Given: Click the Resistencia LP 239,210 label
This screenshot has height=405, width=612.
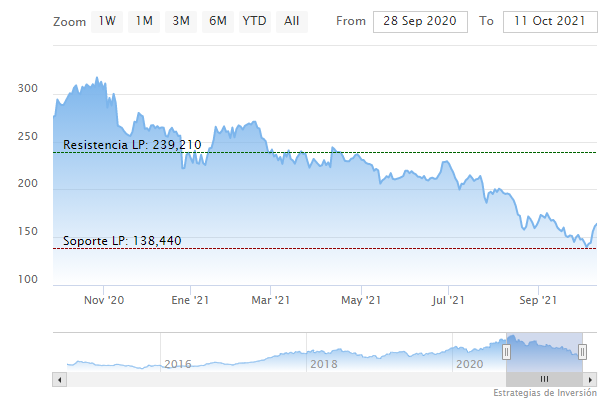Looking at the screenshot, I should (x=132, y=145).
